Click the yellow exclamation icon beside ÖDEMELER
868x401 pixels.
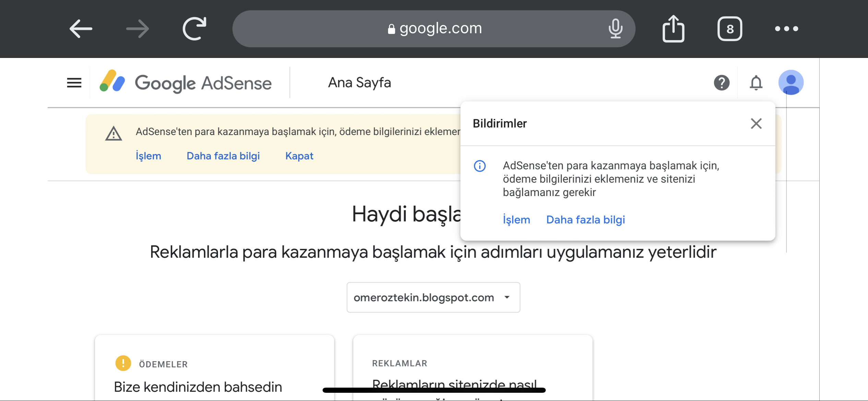[123, 363]
